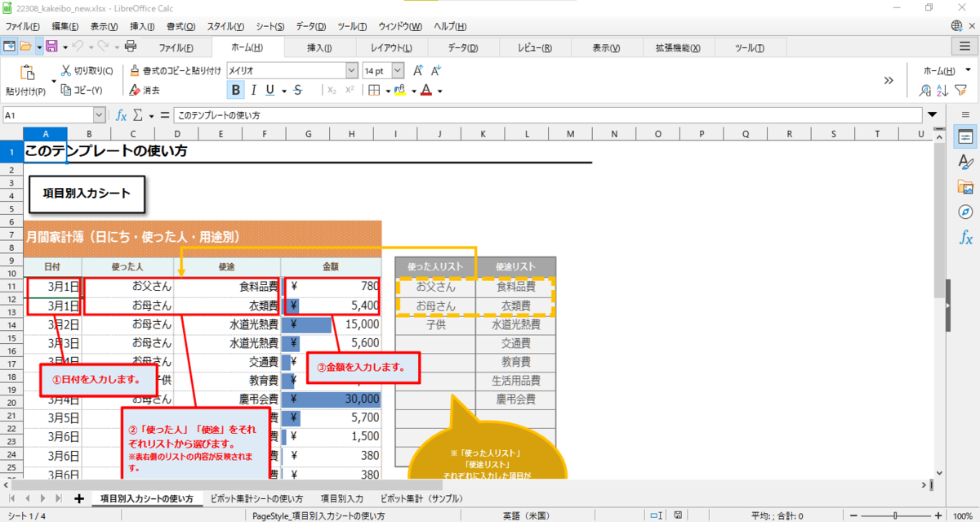
Task: Click the hamburger menu button on tab bar
Action: (x=964, y=47)
